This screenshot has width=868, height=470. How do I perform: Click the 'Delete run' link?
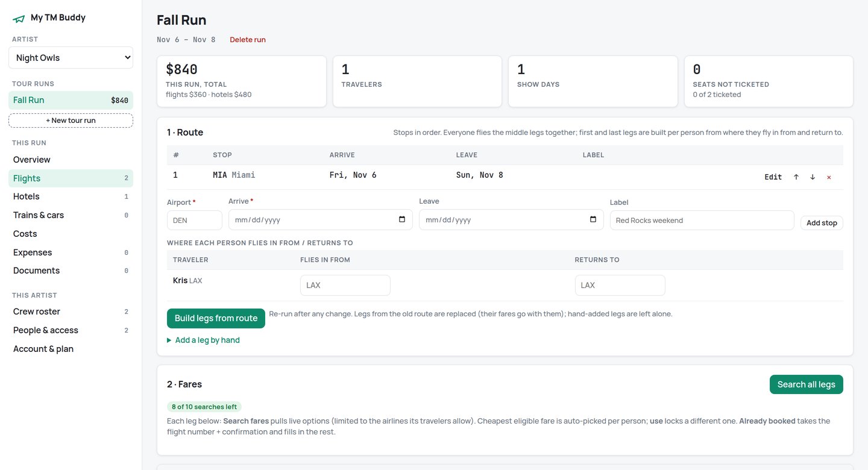point(248,40)
